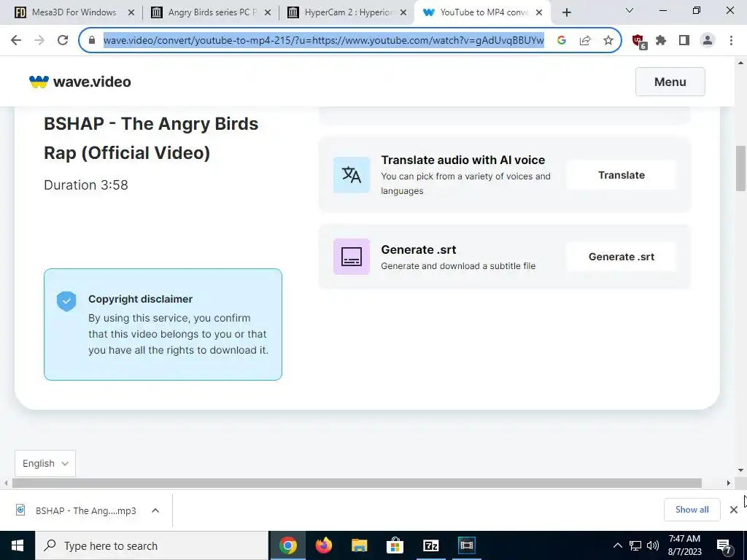
Task: Click the horizontal page scrollbar
Action: point(357,483)
